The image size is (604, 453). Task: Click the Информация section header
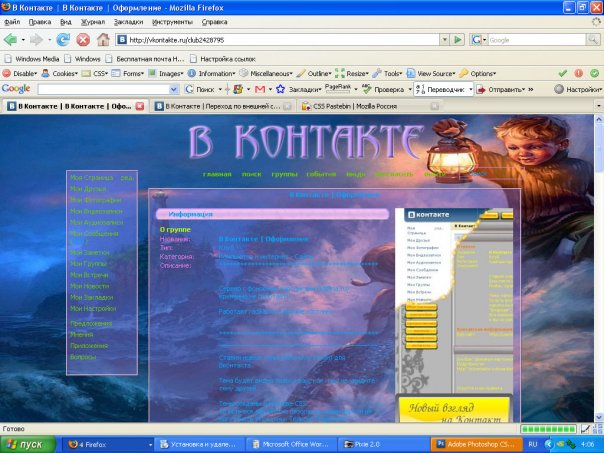coord(272,214)
